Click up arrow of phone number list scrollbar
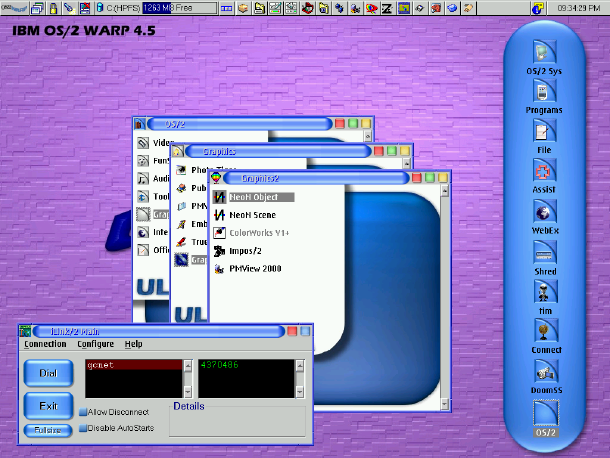 [x=300, y=365]
